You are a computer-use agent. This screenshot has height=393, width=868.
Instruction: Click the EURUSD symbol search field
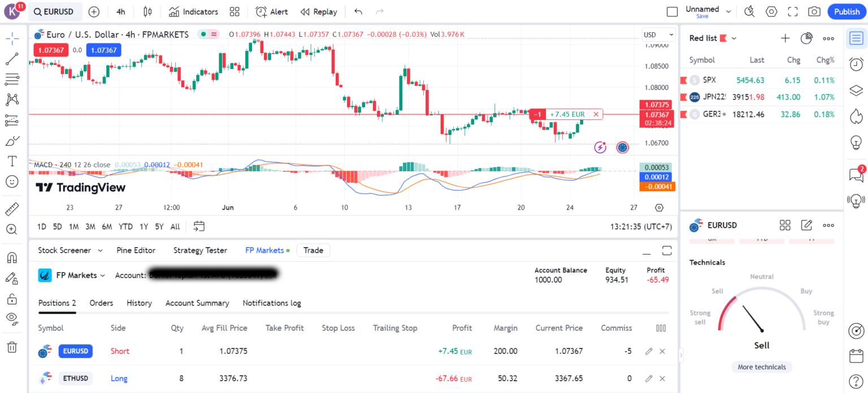[x=55, y=12]
